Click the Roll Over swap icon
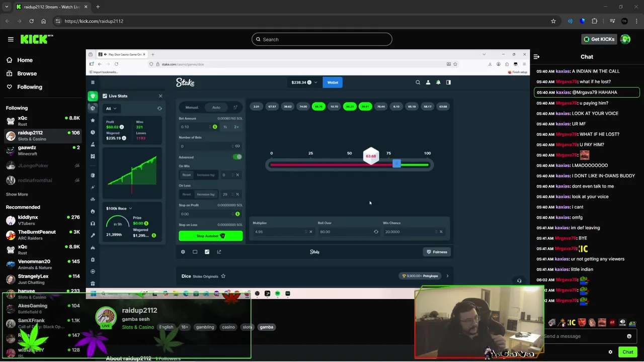The image size is (644, 362). (376, 232)
